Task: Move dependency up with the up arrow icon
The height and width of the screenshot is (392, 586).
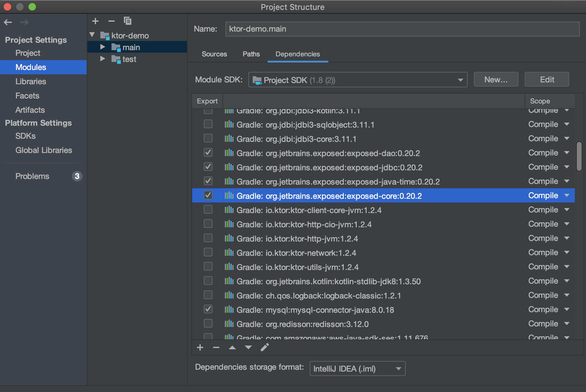Action: point(232,347)
